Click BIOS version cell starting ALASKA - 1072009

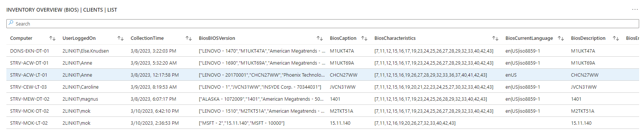[x=261, y=99]
